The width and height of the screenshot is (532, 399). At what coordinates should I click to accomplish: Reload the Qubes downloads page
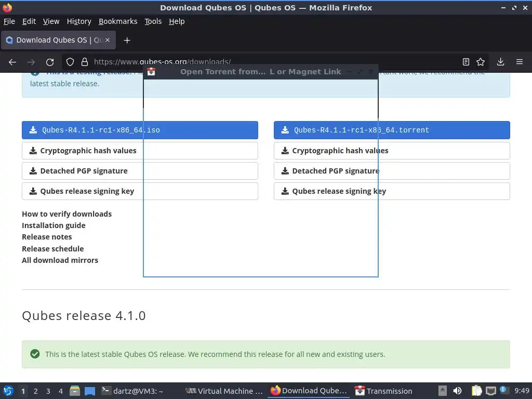(50, 62)
